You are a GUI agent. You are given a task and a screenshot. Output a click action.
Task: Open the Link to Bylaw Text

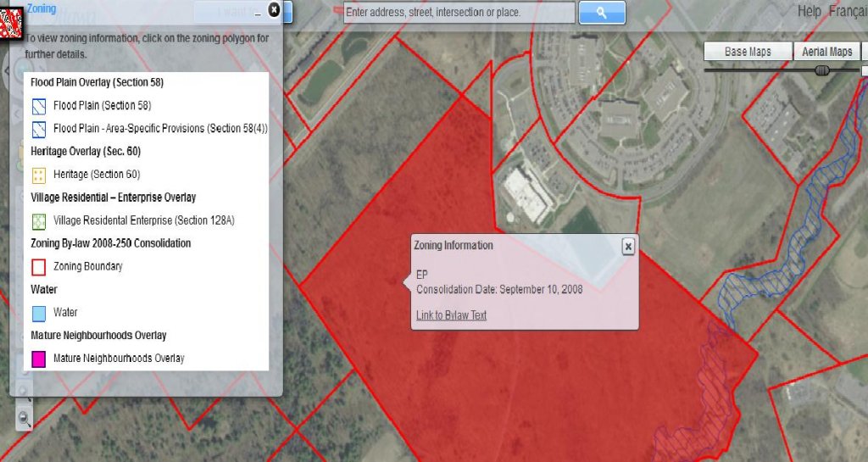[x=451, y=315]
